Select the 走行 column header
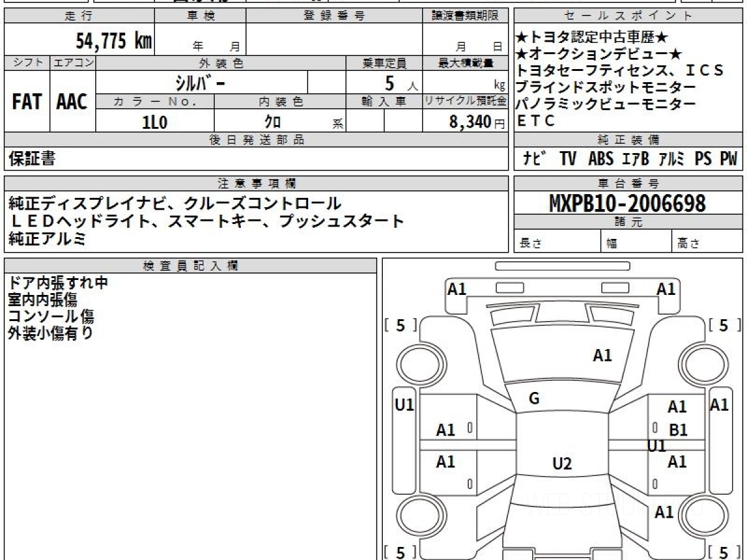747x560 pixels. point(79,16)
